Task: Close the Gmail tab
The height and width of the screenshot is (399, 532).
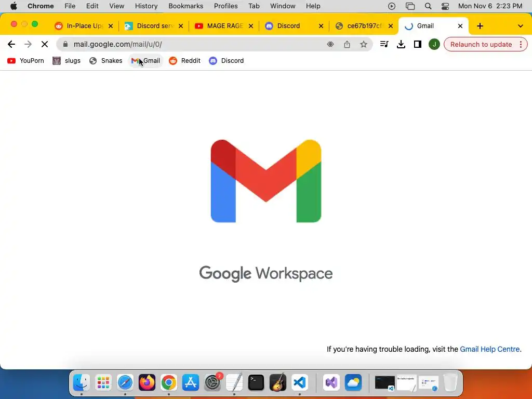Action: pos(460,26)
